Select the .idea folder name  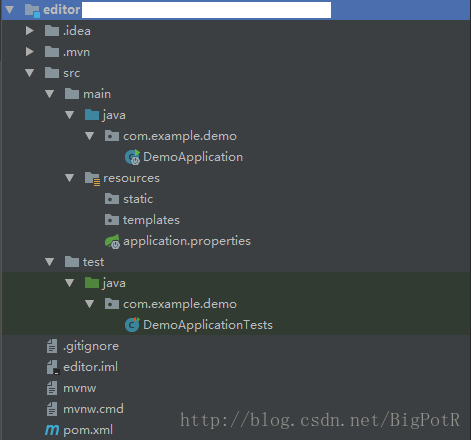[77, 31]
